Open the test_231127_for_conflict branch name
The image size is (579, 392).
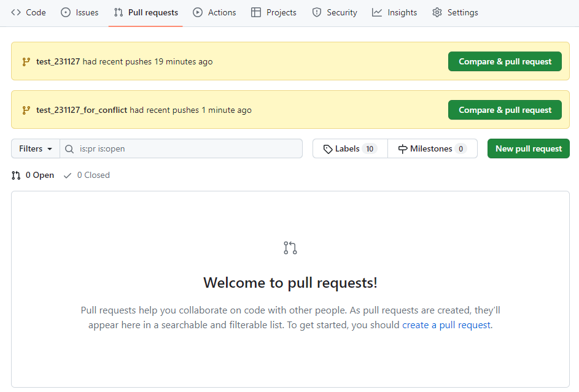tap(82, 110)
